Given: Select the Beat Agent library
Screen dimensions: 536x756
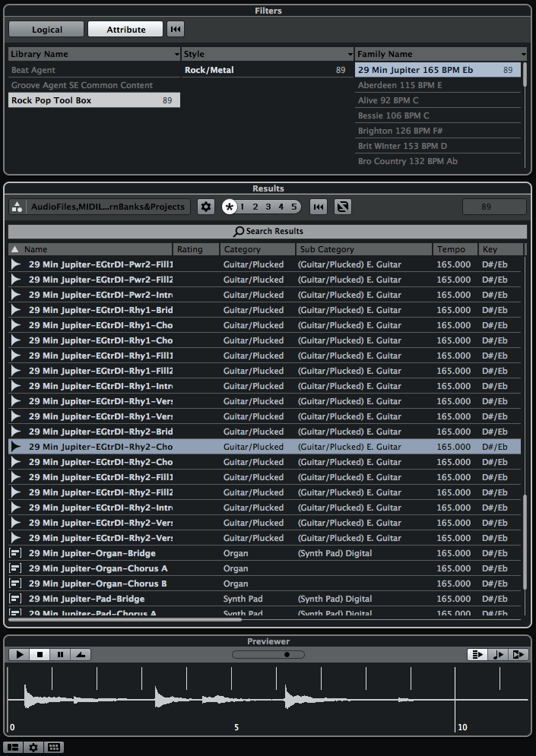Looking at the screenshot, I should [x=94, y=70].
